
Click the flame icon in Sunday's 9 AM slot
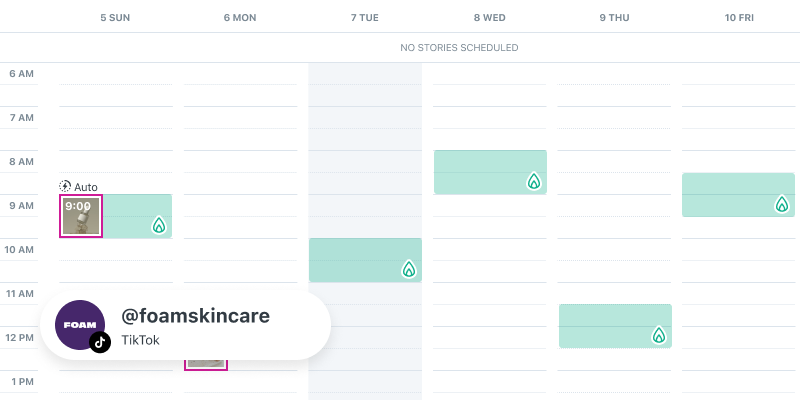tap(158, 225)
